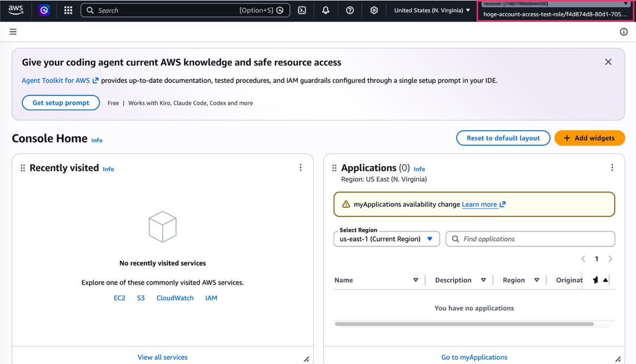The width and height of the screenshot is (636, 364).
Task: Sort applications by Region column arrow
Action: tap(537, 280)
